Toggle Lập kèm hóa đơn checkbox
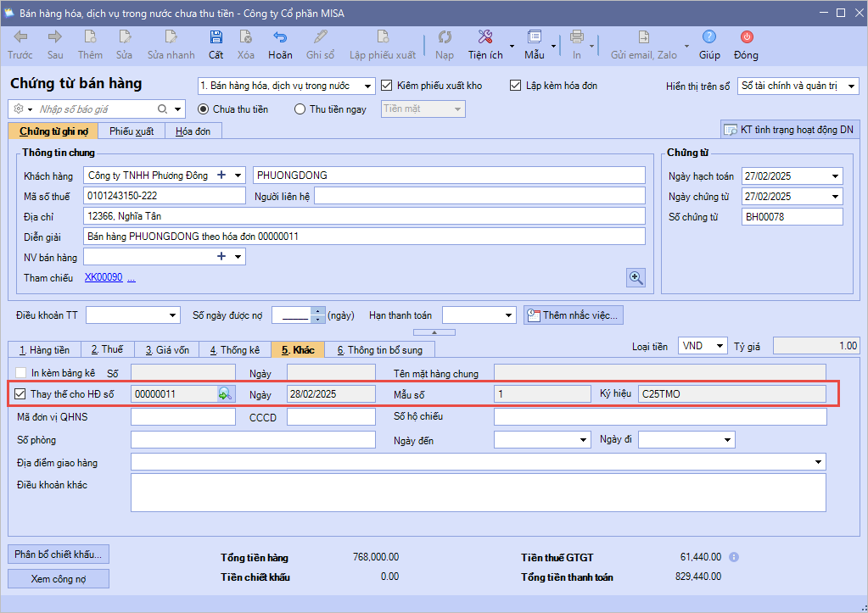This screenshot has width=868, height=613. (x=515, y=85)
